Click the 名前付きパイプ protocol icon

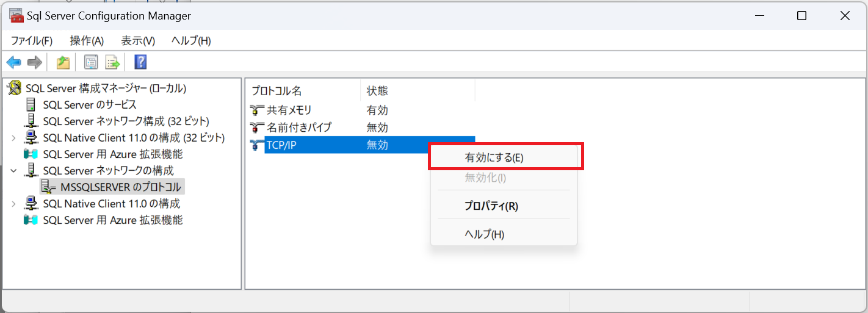(258, 128)
